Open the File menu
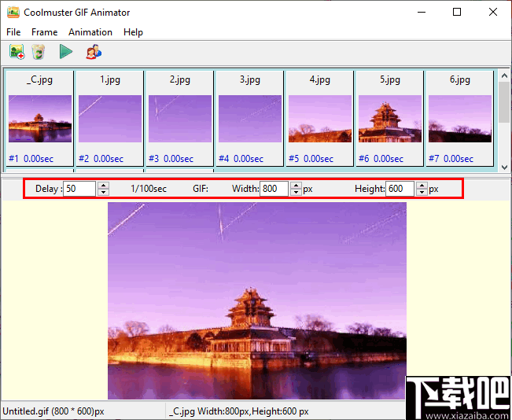 13,32
